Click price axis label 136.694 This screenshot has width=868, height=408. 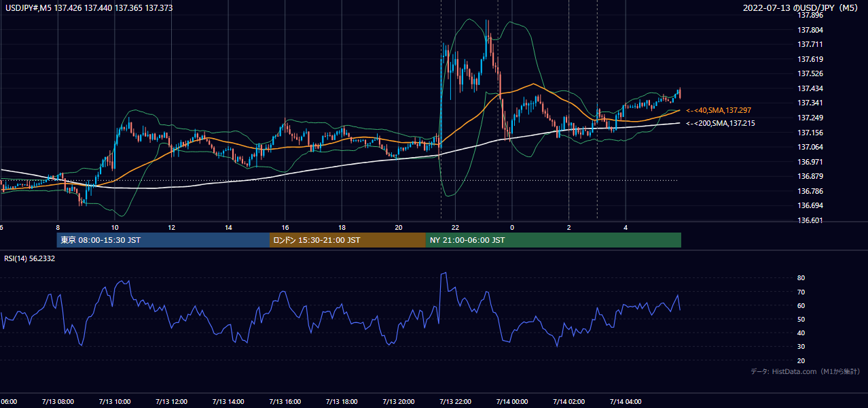(x=810, y=205)
